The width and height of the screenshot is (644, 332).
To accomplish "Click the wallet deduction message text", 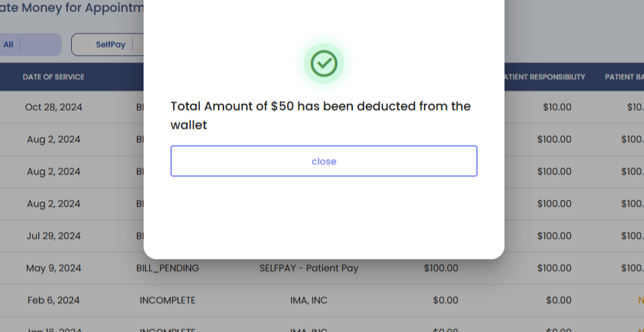I will (x=321, y=115).
